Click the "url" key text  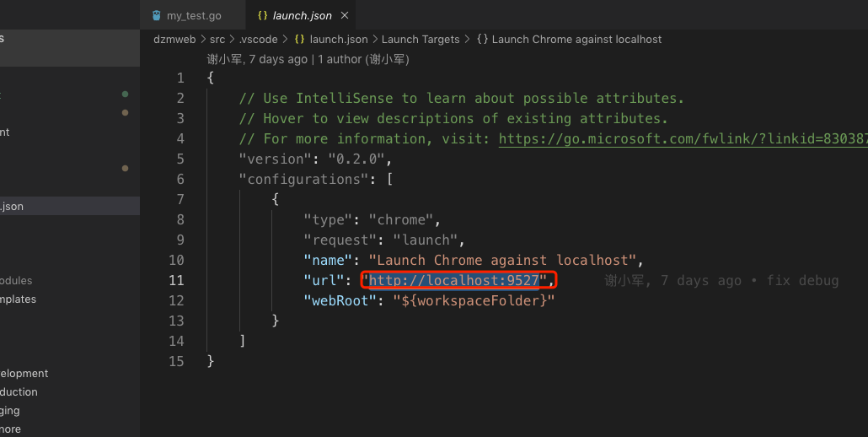[324, 280]
